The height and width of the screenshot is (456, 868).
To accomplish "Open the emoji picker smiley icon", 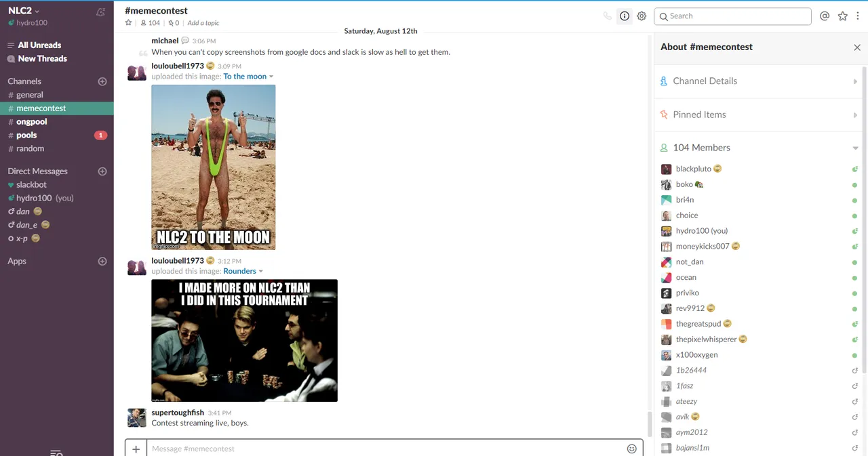I will coord(632,449).
